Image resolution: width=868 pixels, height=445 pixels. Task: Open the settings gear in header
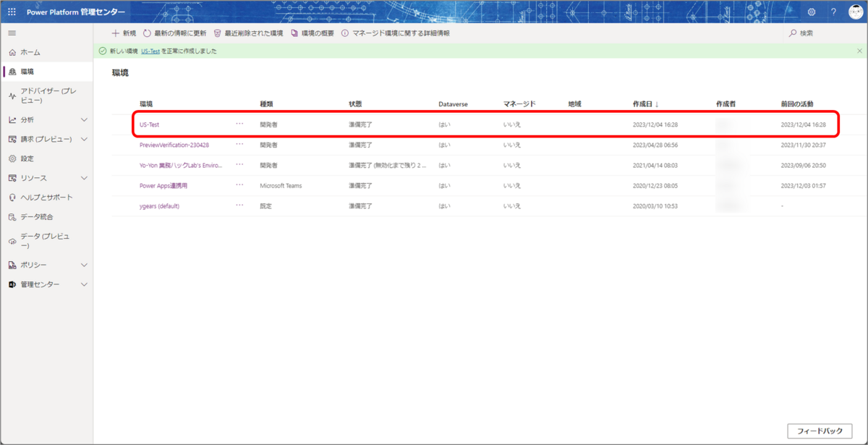[812, 12]
